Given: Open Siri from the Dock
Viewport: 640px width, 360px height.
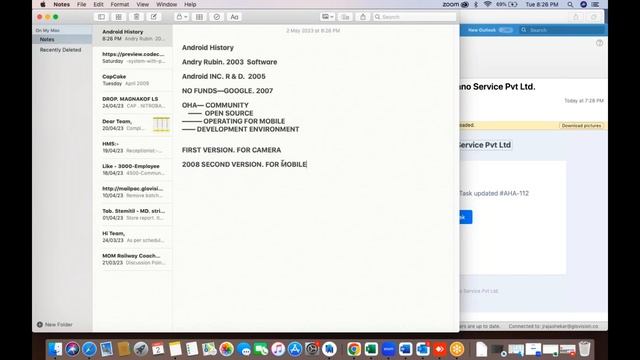Looking at the screenshot, I should point(72,349).
